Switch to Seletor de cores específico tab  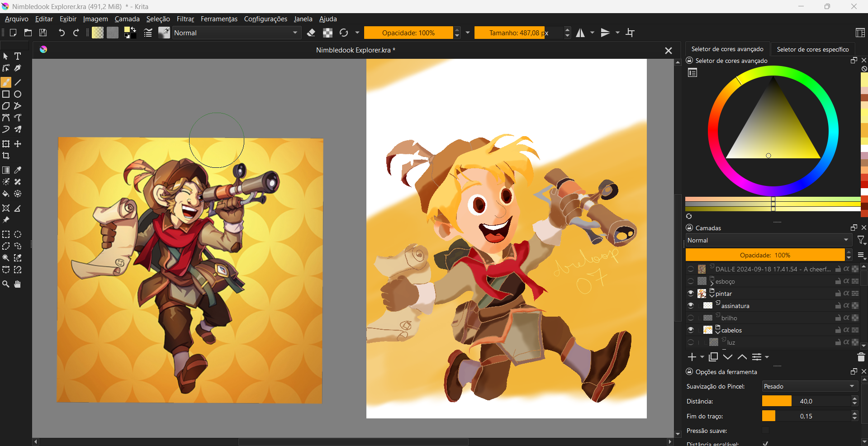click(x=812, y=49)
